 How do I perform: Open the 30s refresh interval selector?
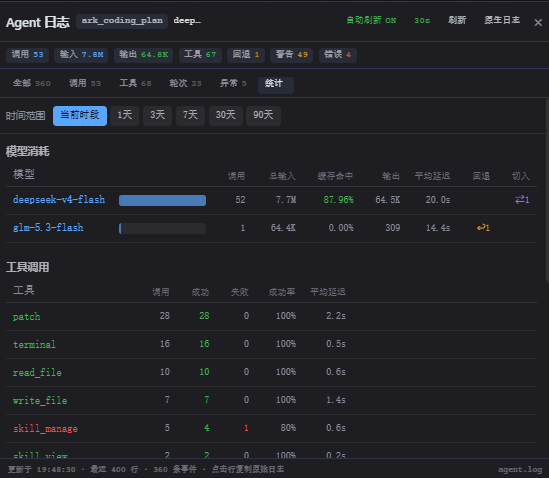pos(422,20)
